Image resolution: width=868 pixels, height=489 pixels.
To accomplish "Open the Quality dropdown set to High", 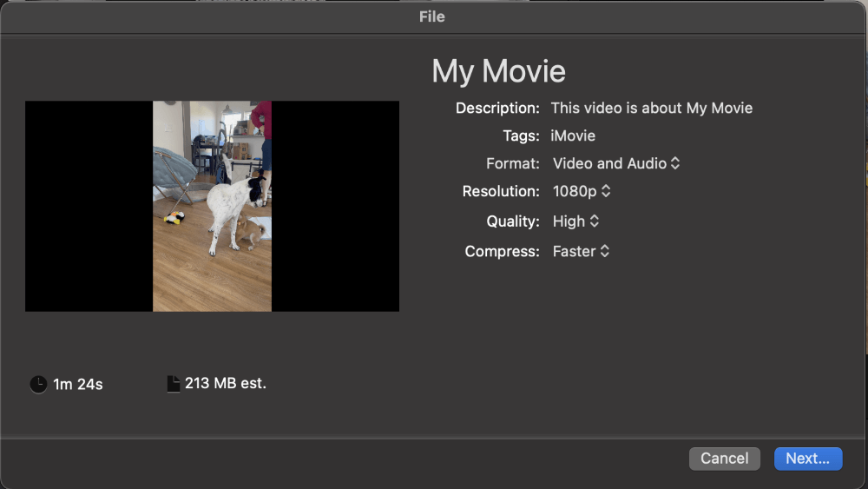I will click(x=575, y=221).
